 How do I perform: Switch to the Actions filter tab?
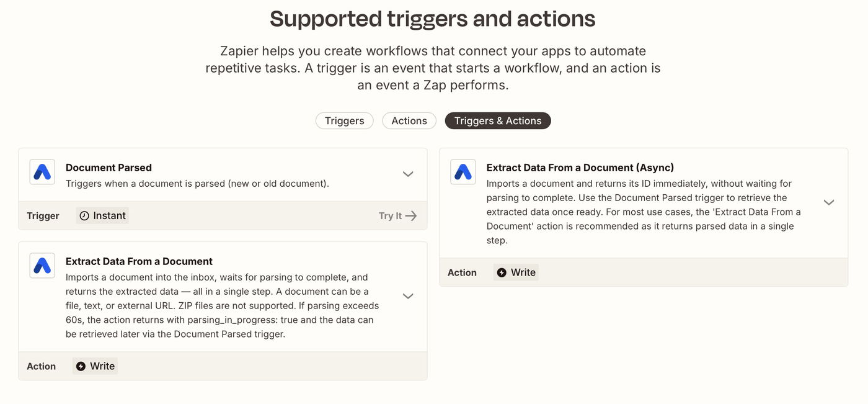click(409, 121)
